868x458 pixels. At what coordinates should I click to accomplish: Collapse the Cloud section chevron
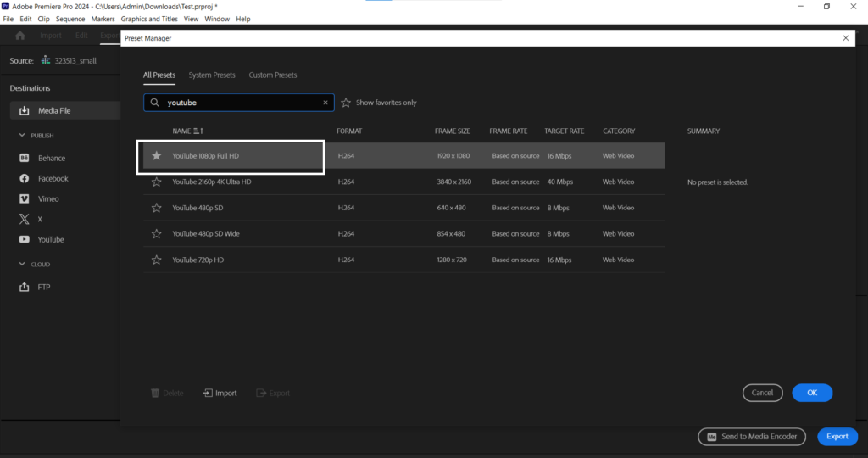23,265
